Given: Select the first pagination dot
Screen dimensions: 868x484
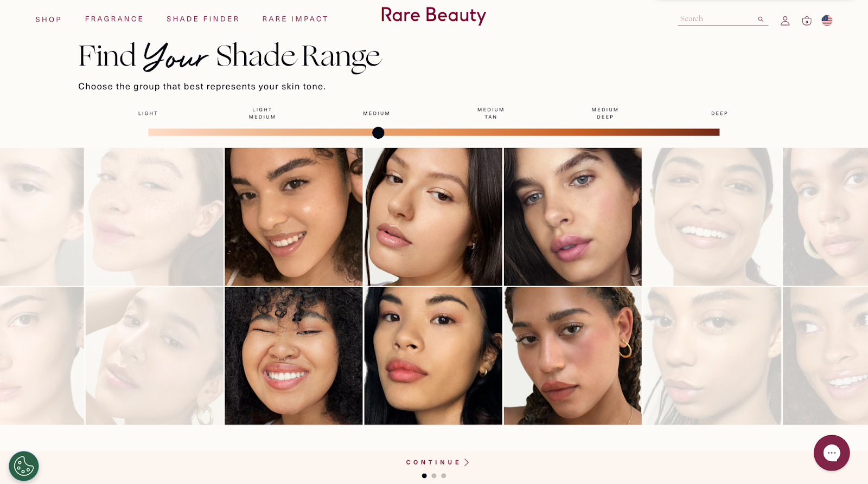Looking at the screenshot, I should [x=424, y=476].
